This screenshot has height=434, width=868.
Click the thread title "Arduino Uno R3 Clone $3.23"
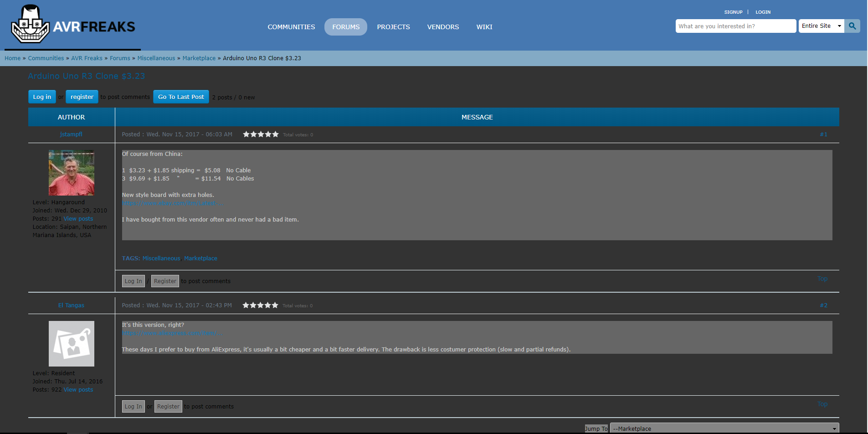[x=87, y=76]
